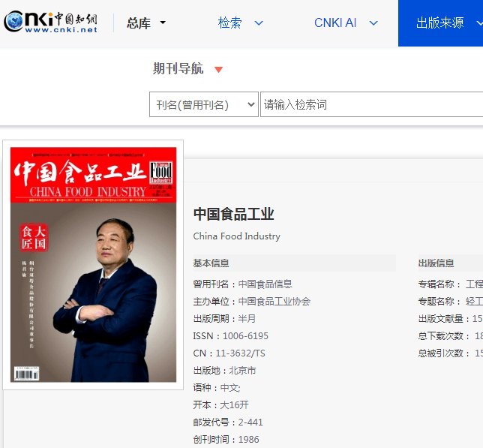Expand the red triangle beside 期刊导航

click(x=218, y=70)
